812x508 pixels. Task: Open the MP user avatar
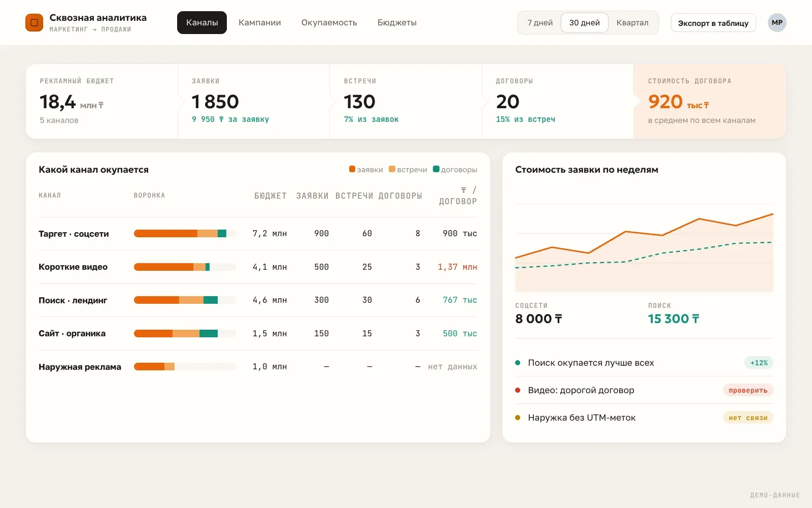(777, 22)
